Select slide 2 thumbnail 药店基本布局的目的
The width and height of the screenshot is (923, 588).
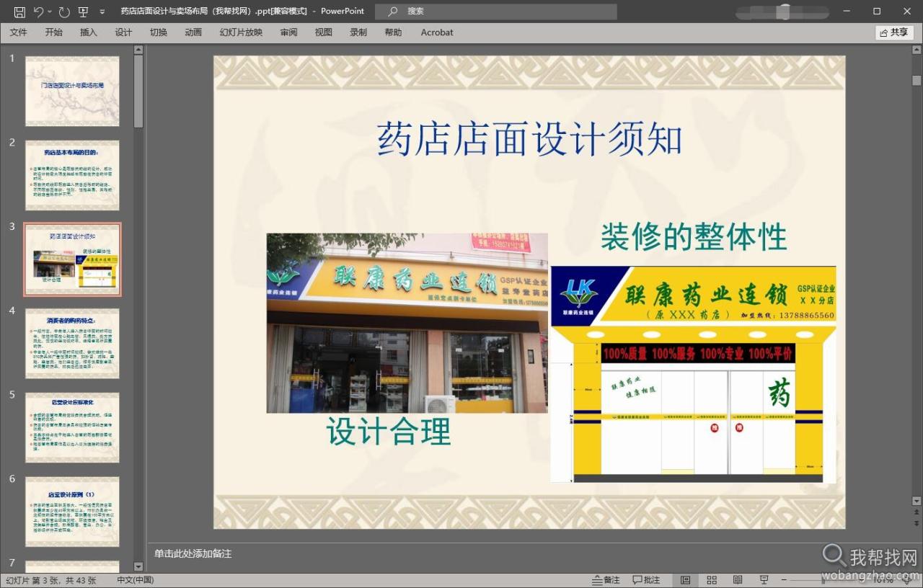coord(72,175)
